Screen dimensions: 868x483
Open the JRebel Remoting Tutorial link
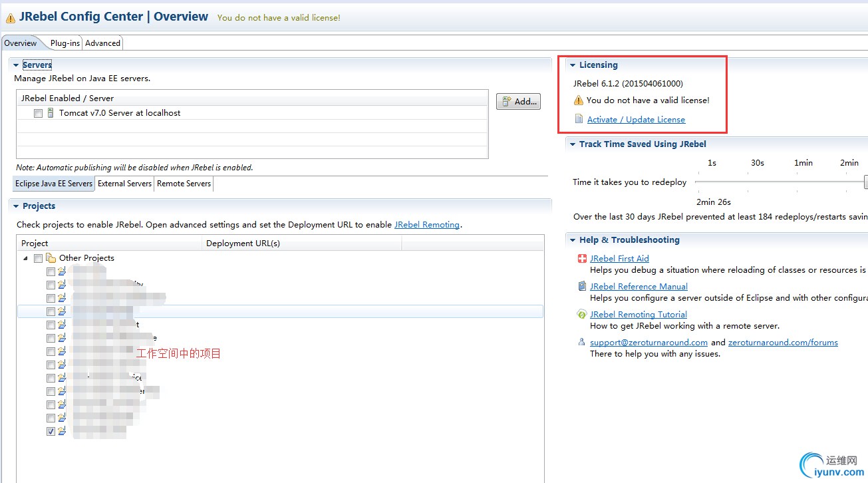(x=639, y=315)
